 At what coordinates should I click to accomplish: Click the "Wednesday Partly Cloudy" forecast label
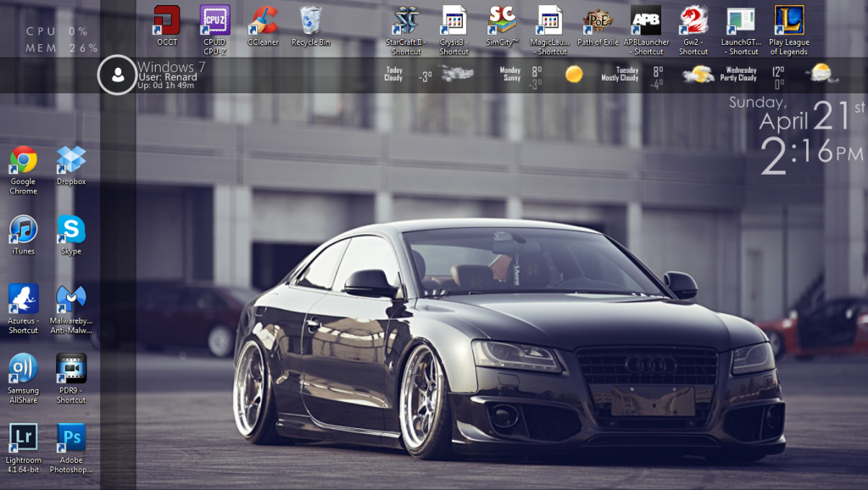coord(738,75)
